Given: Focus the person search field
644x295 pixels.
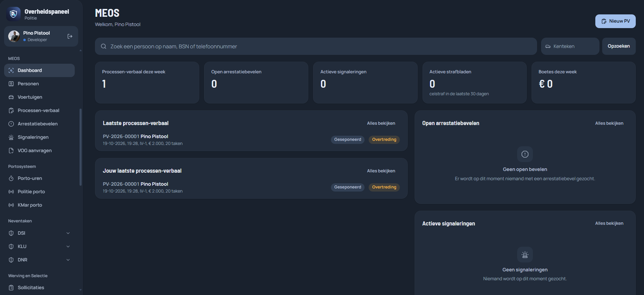Looking at the screenshot, I should click(x=316, y=46).
